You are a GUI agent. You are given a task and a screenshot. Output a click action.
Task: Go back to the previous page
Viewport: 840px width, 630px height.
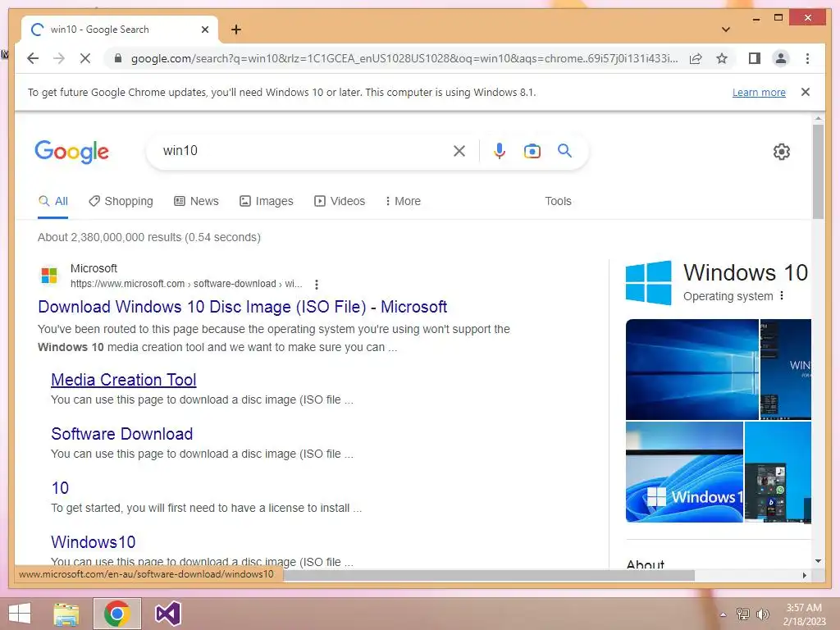pos(33,58)
